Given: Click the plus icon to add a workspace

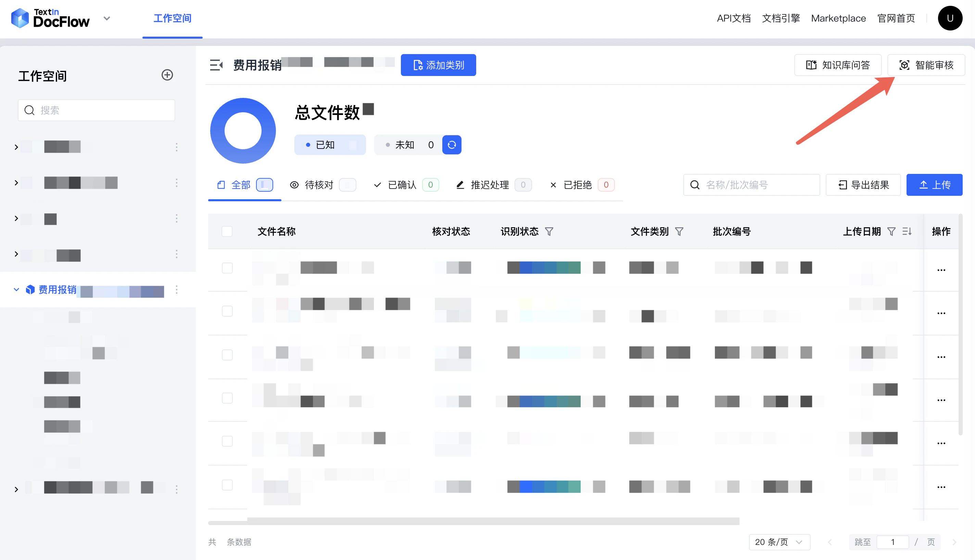Looking at the screenshot, I should (167, 75).
